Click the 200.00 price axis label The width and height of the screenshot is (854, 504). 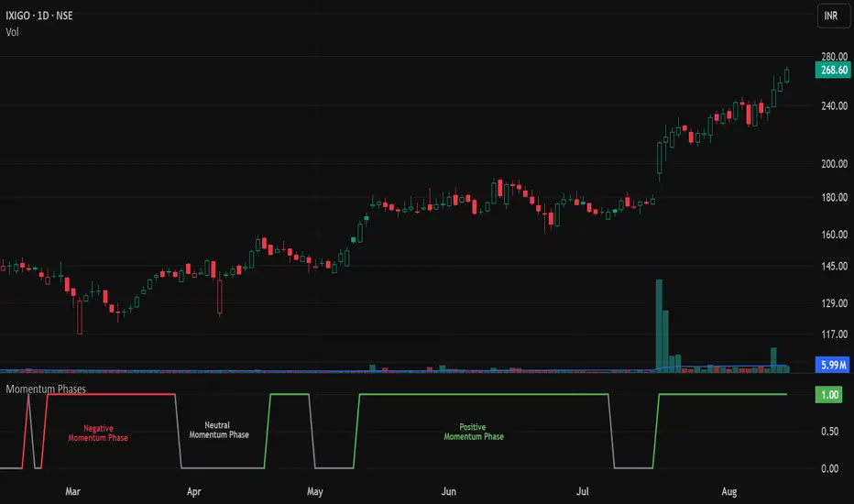tap(834, 163)
